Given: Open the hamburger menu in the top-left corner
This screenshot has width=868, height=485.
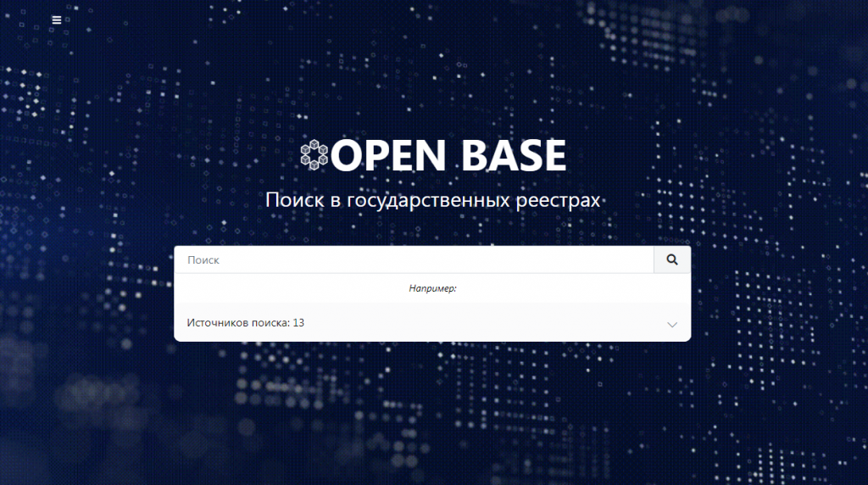Looking at the screenshot, I should pos(57,20).
